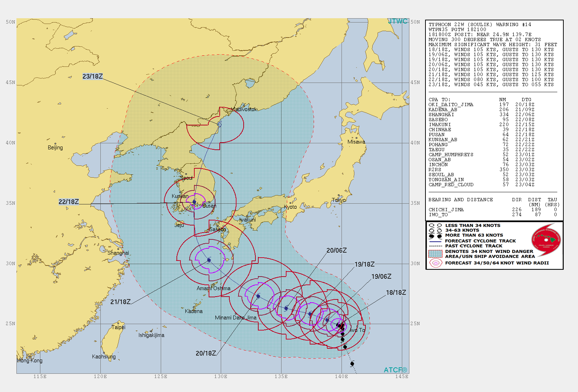
Task: Click the CHICHI_JIMA bearing row
Action: pyautogui.click(x=493, y=210)
